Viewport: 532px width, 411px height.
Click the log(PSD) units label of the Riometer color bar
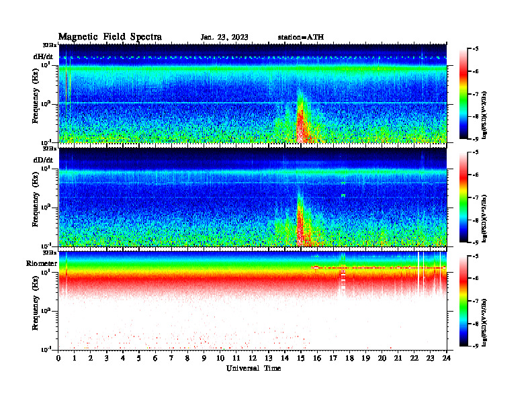[484, 322]
